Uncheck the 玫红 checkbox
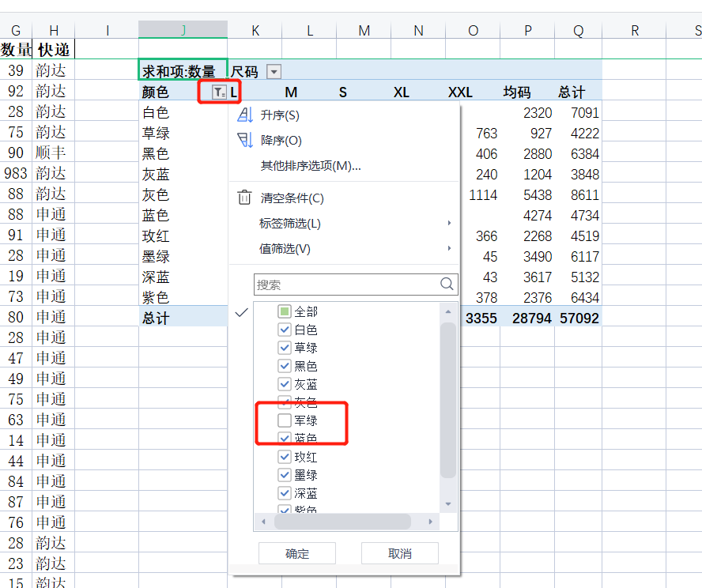 [285, 457]
